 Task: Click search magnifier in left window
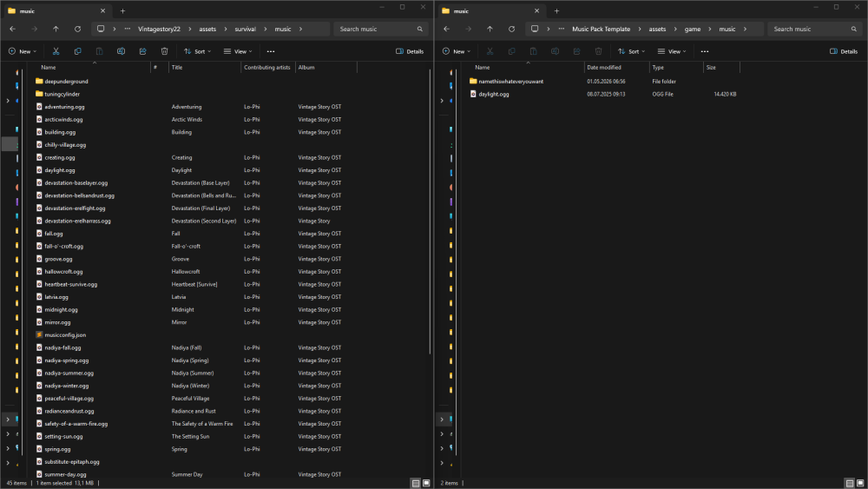[419, 29]
